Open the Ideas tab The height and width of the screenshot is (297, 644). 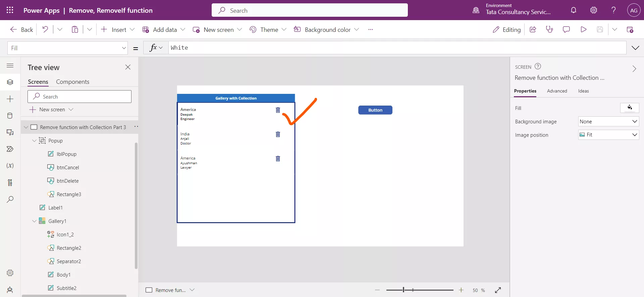(583, 91)
